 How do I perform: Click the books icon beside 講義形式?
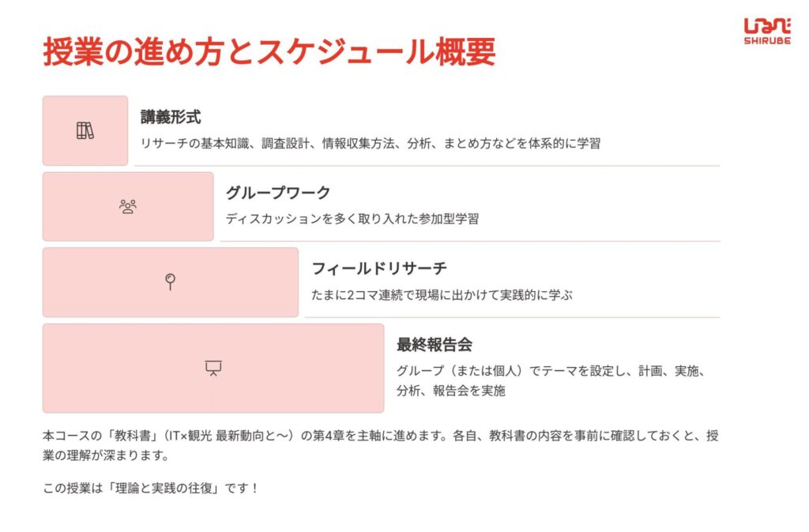pyautogui.click(x=85, y=130)
